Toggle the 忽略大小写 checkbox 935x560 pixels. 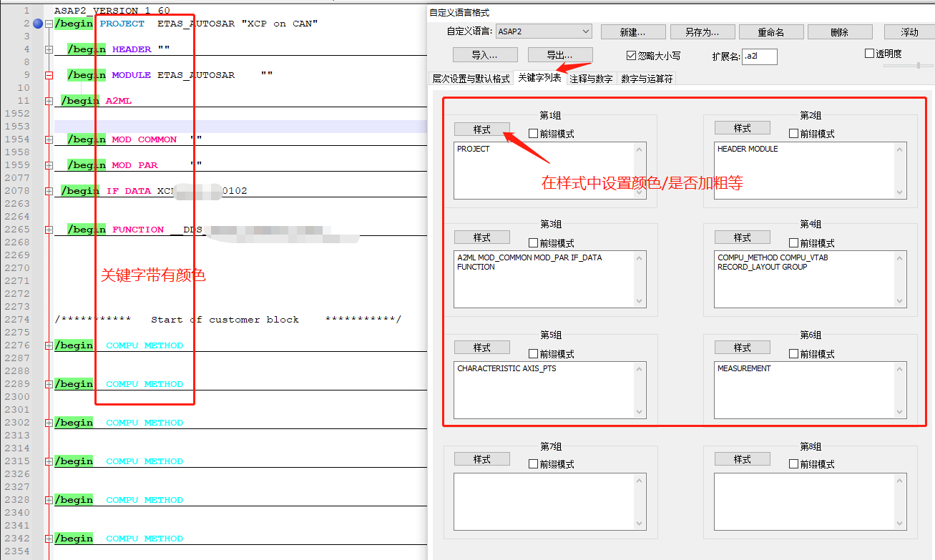pos(631,55)
